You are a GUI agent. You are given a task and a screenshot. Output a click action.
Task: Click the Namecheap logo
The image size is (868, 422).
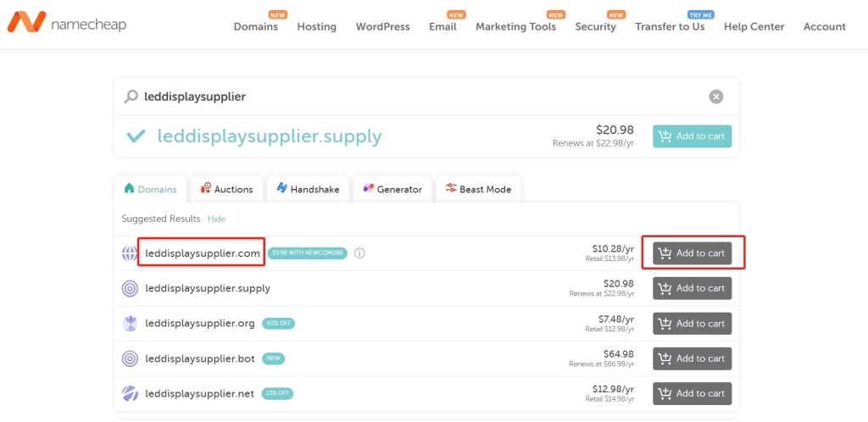[x=67, y=23]
